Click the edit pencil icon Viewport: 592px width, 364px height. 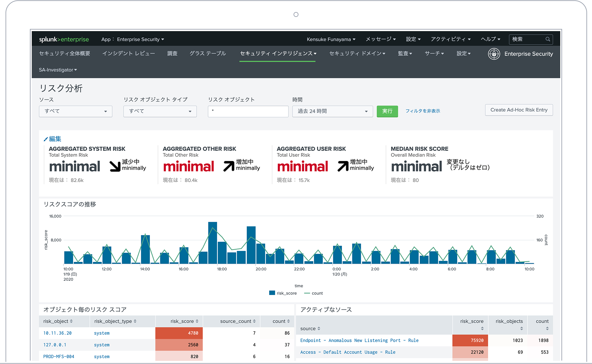(x=46, y=139)
